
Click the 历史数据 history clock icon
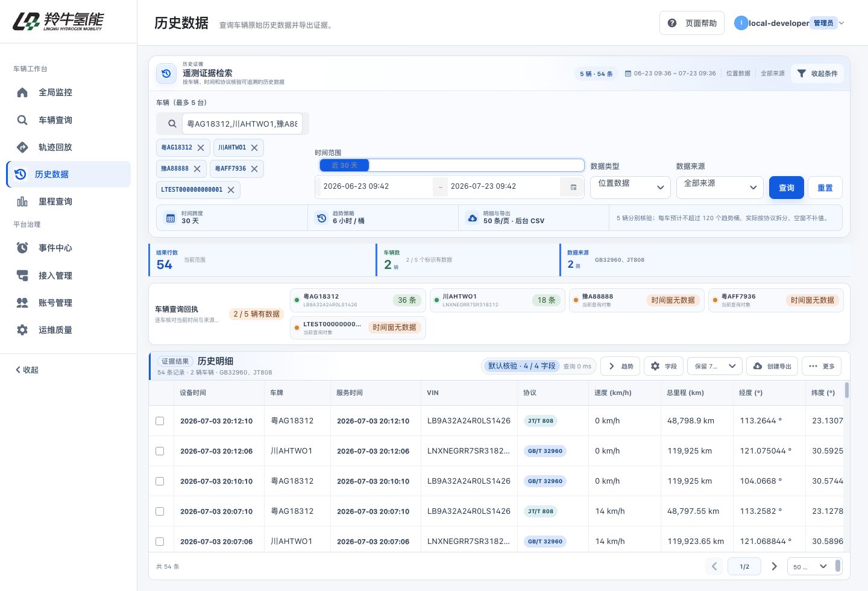[20, 174]
